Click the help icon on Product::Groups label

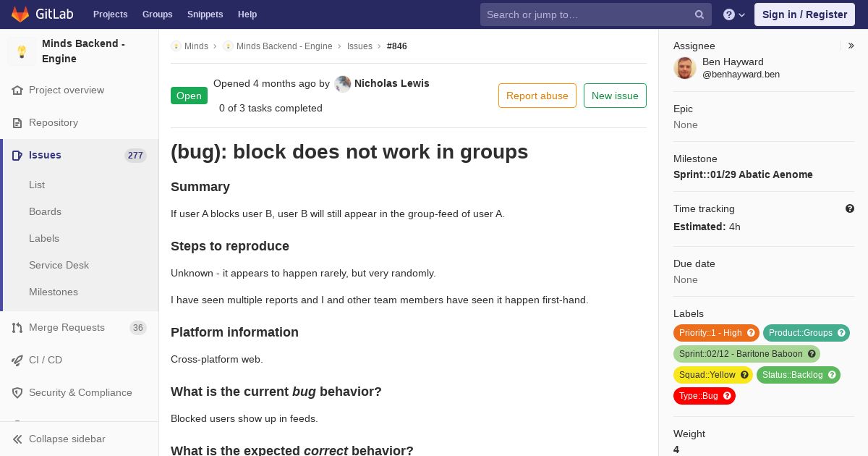pos(841,333)
